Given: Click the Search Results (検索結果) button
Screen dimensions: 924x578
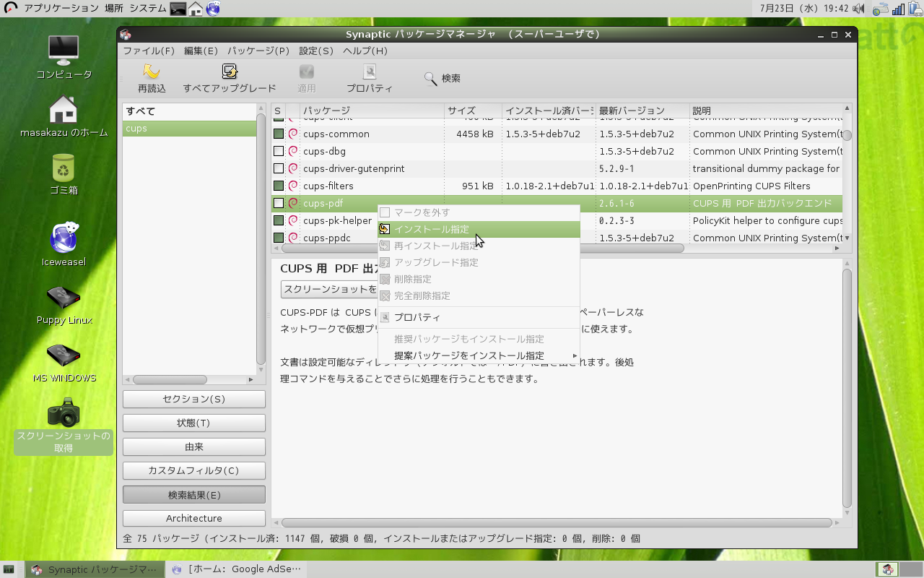Looking at the screenshot, I should [x=194, y=494].
